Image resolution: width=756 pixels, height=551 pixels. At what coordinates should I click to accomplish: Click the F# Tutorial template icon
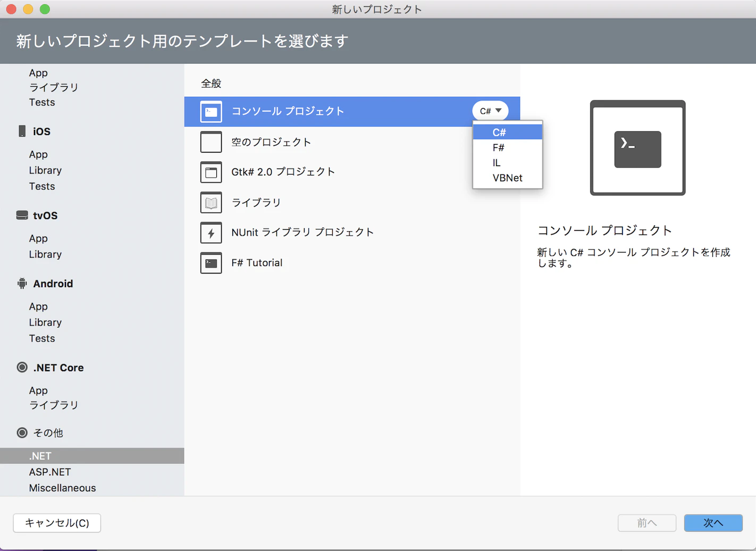211,263
